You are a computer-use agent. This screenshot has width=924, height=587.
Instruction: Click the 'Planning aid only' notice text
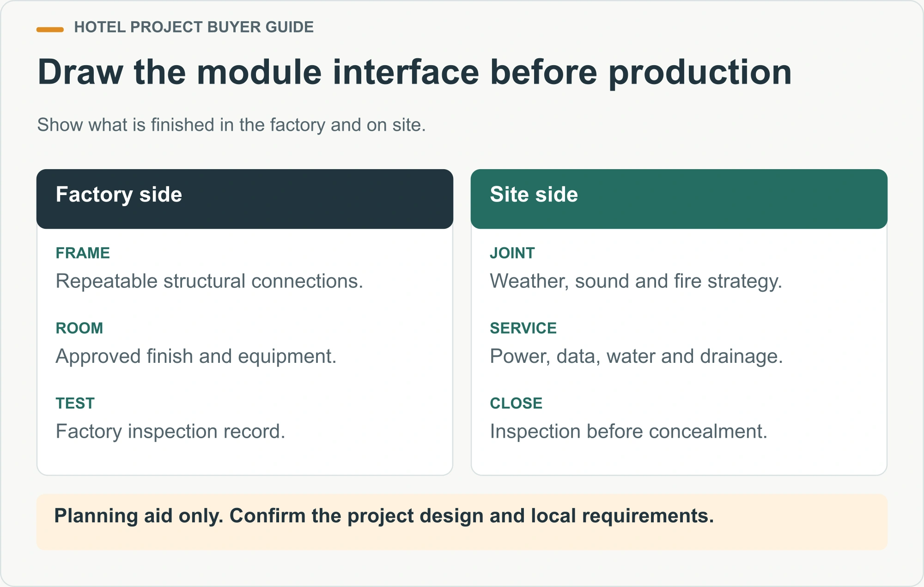click(384, 516)
